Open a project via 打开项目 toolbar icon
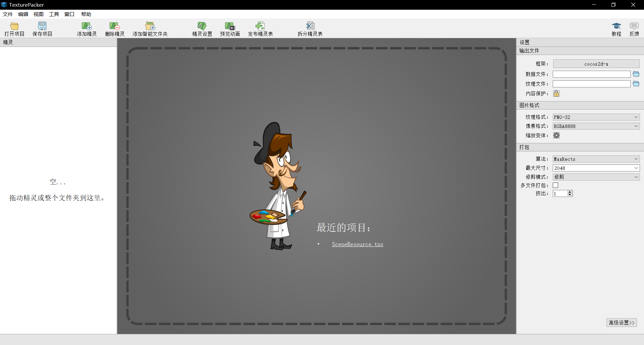Image resolution: width=644 pixels, height=345 pixels. [x=14, y=28]
